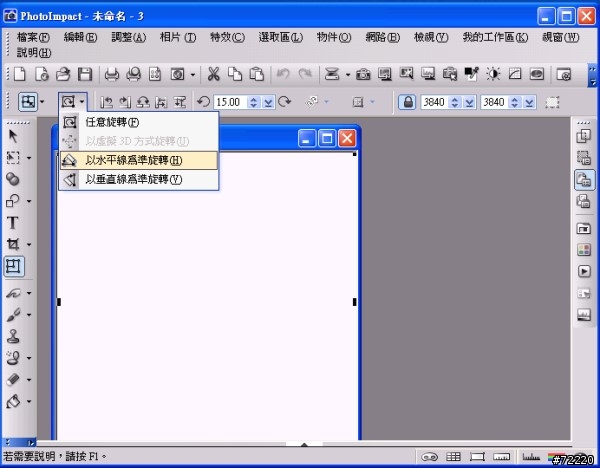The height and width of the screenshot is (468, 600).
Task: Open the histogram icon in status bar
Action: coord(531,457)
